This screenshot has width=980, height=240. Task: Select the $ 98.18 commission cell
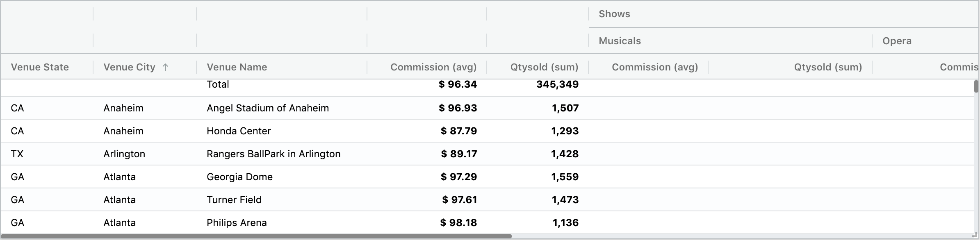[458, 223]
